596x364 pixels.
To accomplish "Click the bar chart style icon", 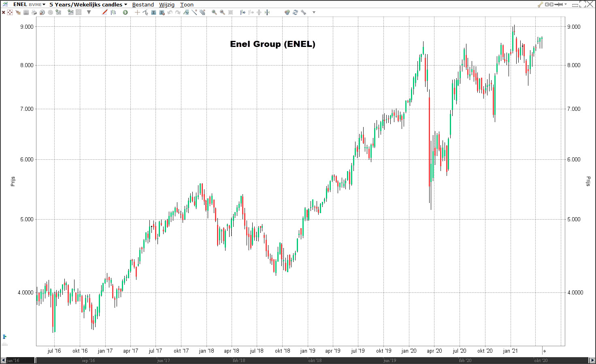I will click(x=113, y=13).
